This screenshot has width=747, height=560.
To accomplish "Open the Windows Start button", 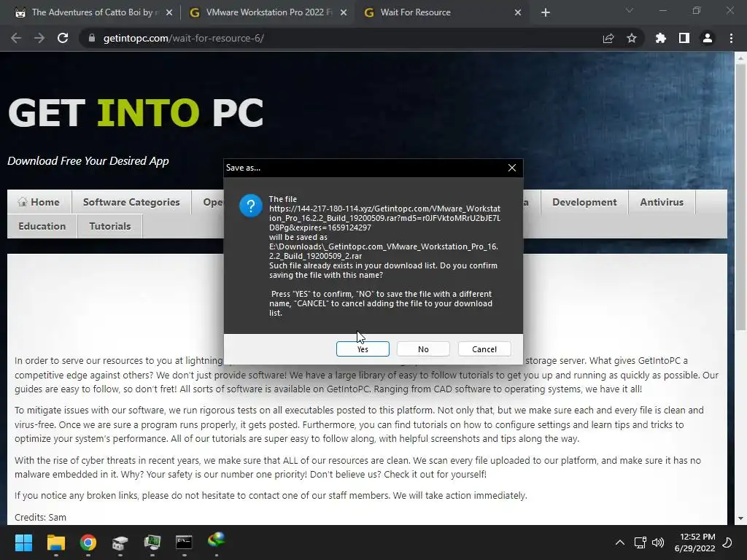I will point(23,542).
